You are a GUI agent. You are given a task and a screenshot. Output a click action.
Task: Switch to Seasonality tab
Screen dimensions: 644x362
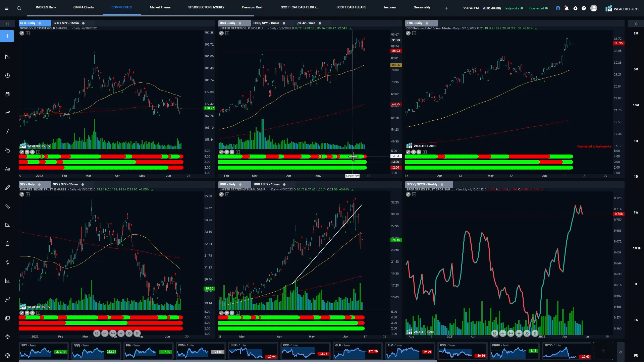click(x=422, y=7)
